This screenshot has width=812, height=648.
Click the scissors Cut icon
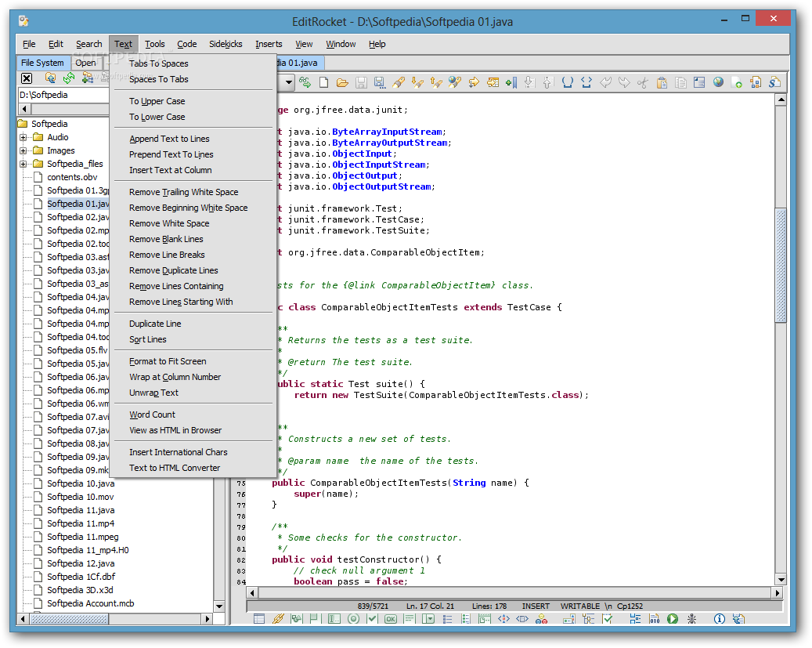tap(643, 82)
